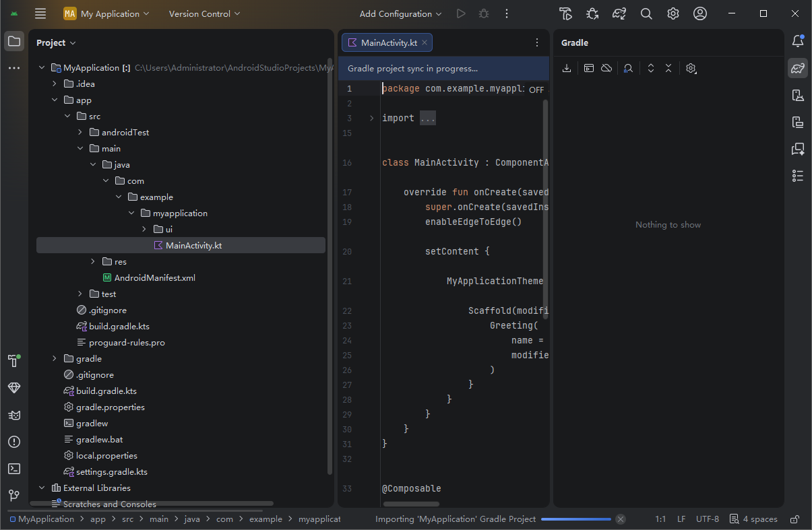Click the hammer-with-play Build and Run icon

point(565,13)
